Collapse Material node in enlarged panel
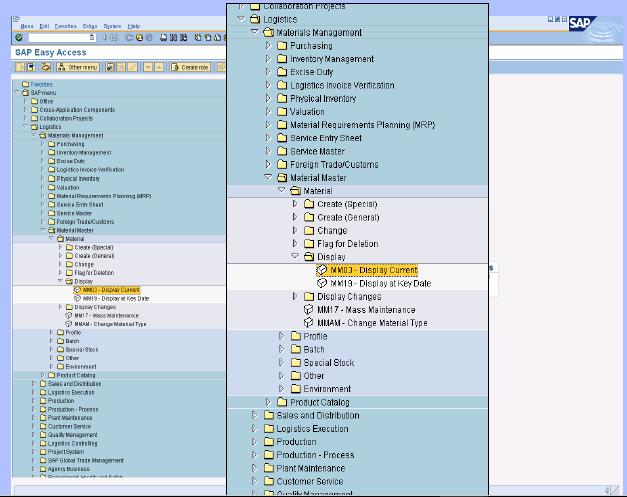The height and width of the screenshot is (497, 627). point(282,190)
